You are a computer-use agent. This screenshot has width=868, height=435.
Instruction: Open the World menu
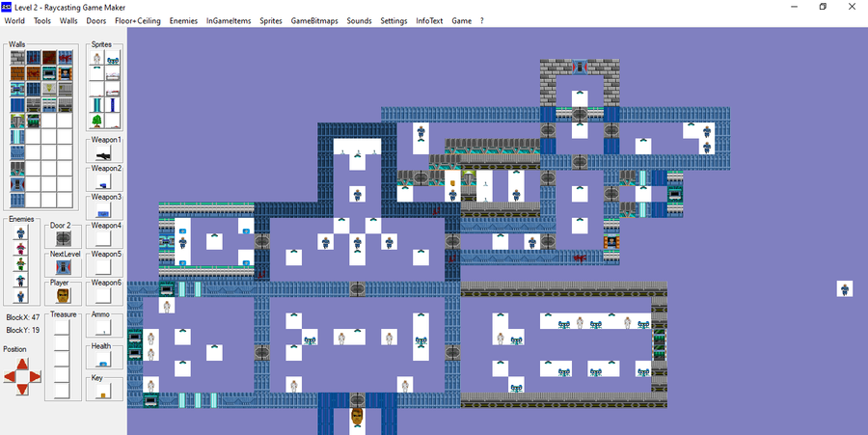point(14,20)
